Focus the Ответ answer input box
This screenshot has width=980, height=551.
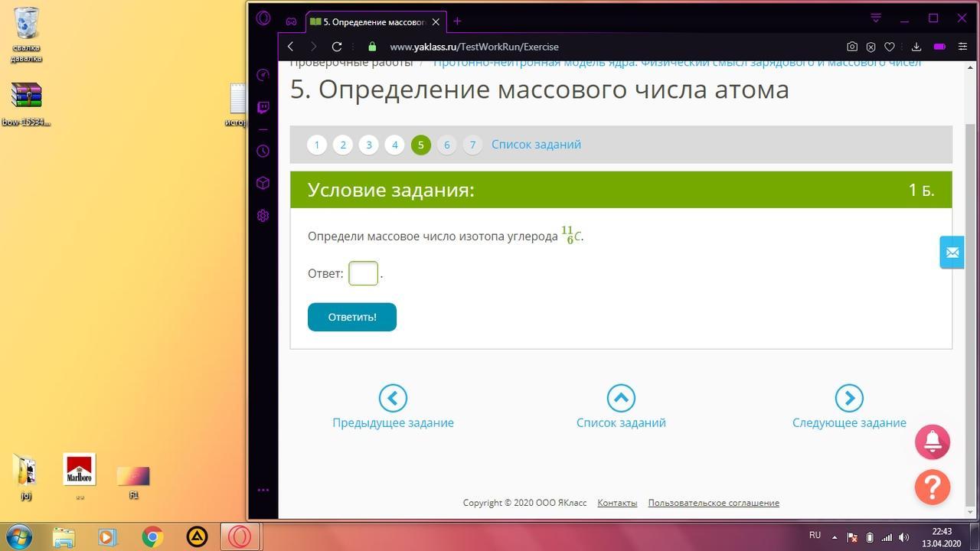(363, 273)
